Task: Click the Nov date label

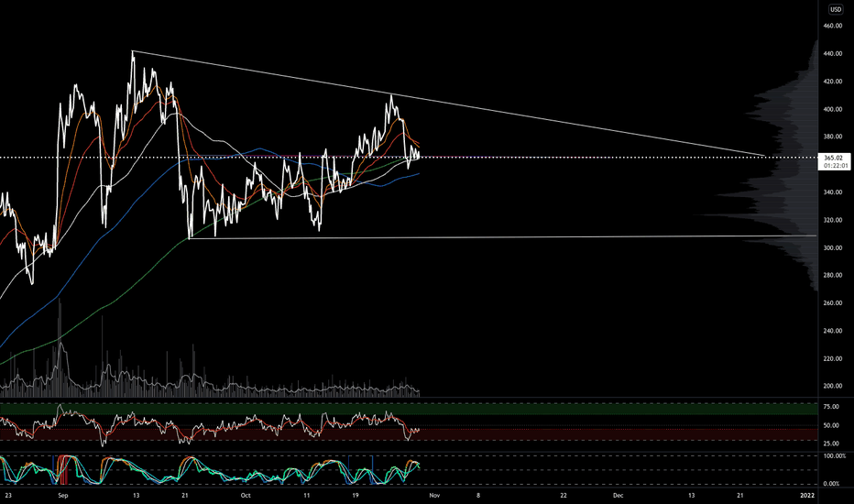Action: (x=434, y=495)
